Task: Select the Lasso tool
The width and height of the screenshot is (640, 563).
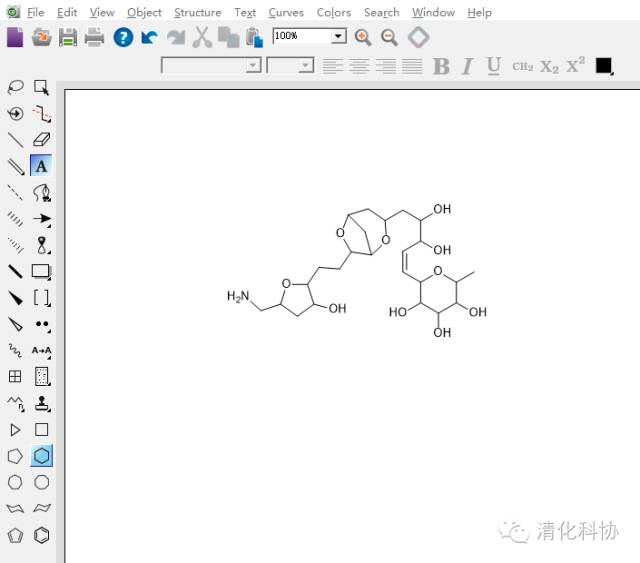Action: point(16,87)
